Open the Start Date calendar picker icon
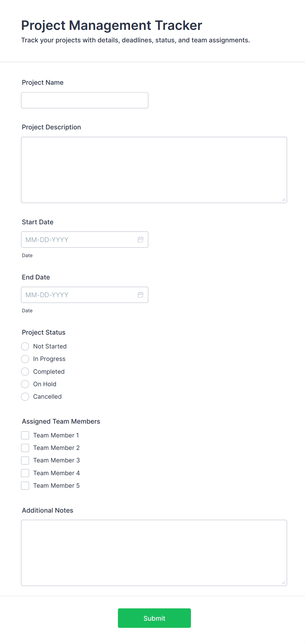Viewport: 305px width, 644px height. click(x=141, y=240)
